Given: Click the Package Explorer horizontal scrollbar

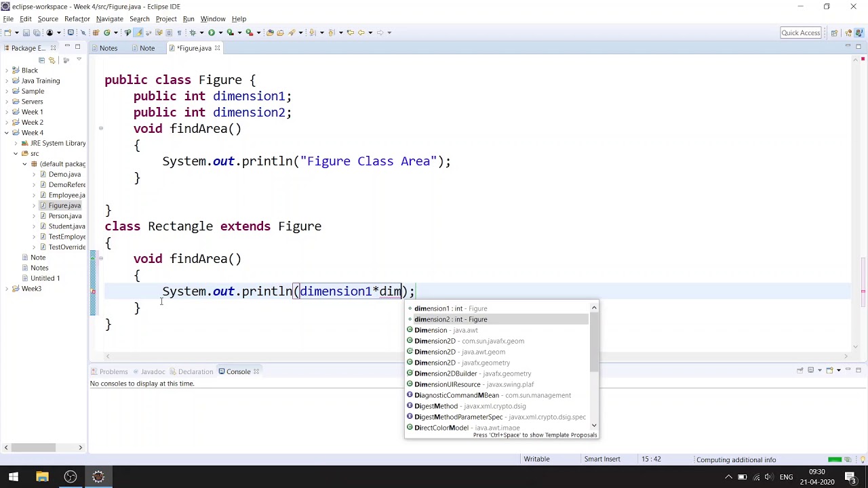Looking at the screenshot, I should tap(32, 447).
